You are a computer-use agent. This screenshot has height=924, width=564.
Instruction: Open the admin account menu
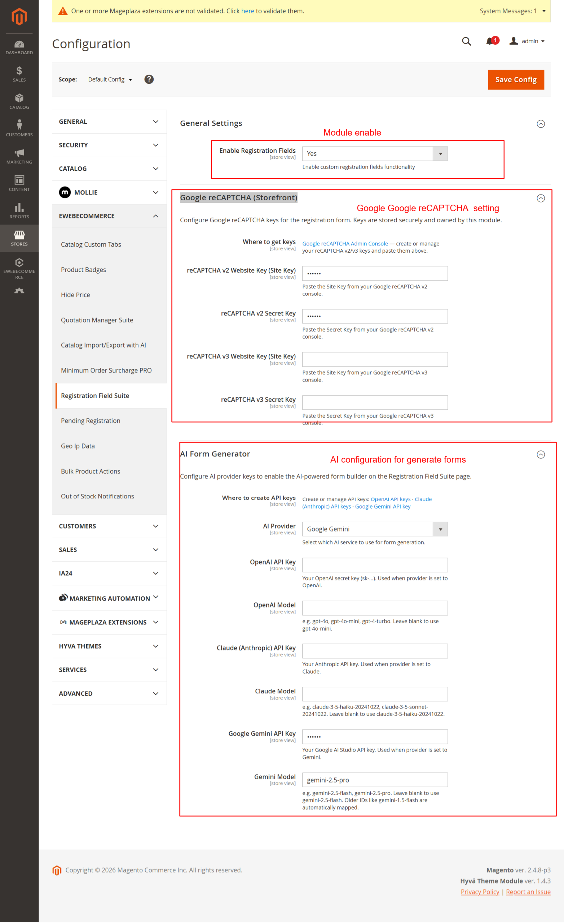[x=527, y=41]
